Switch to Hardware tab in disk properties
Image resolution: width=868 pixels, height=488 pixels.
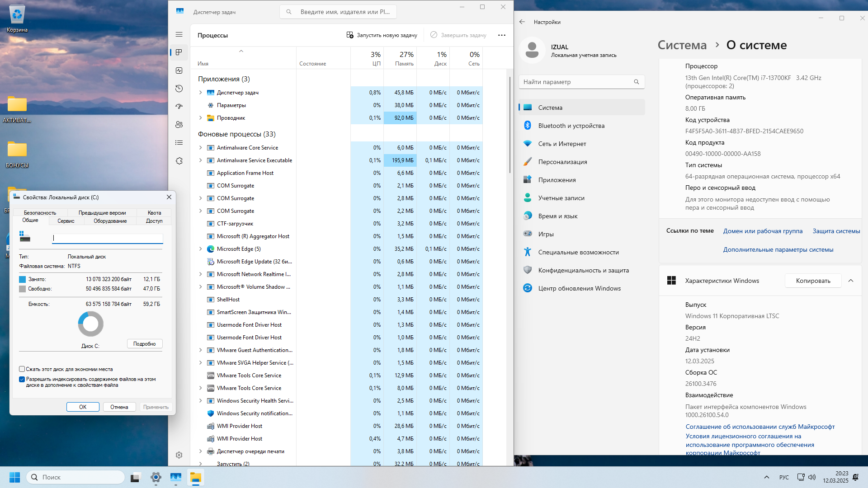[110, 221]
